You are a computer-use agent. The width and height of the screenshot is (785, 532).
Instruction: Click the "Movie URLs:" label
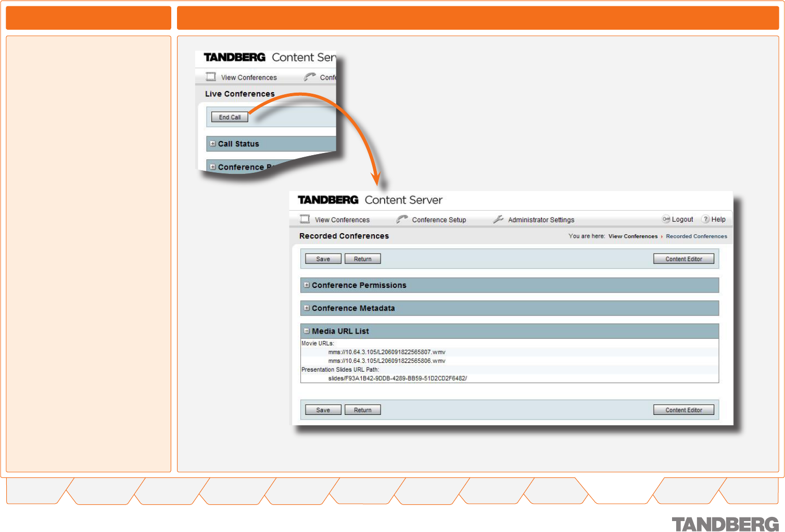click(318, 344)
